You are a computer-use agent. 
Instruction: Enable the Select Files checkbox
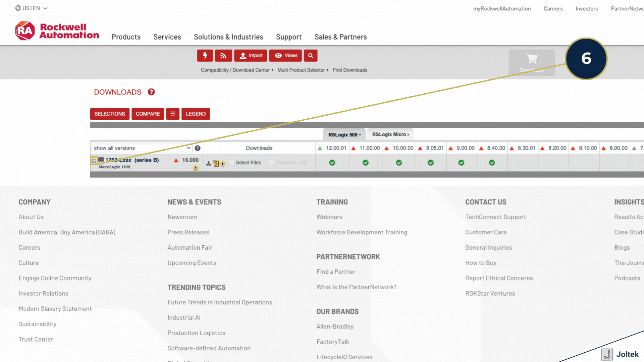coord(231,163)
